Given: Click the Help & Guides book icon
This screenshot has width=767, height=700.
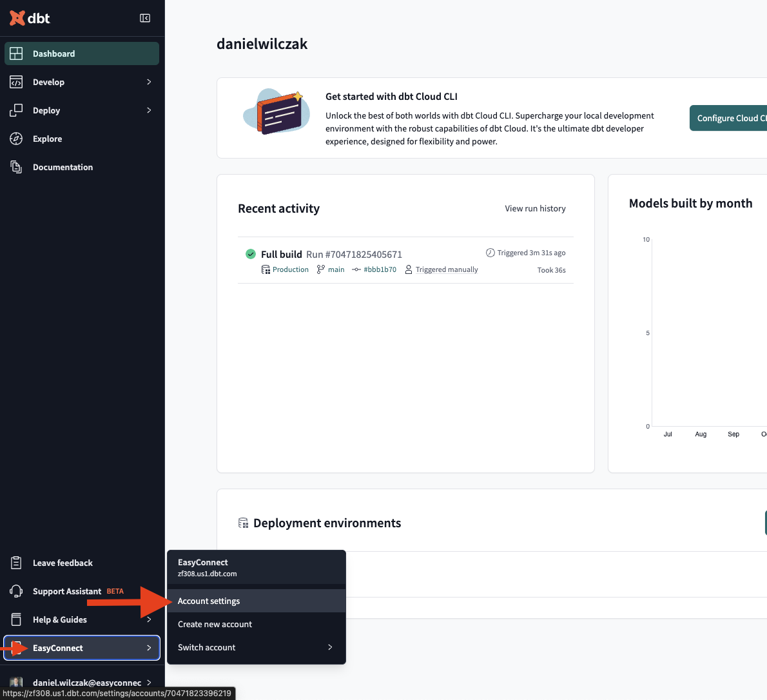Looking at the screenshot, I should [x=16, y=619].
